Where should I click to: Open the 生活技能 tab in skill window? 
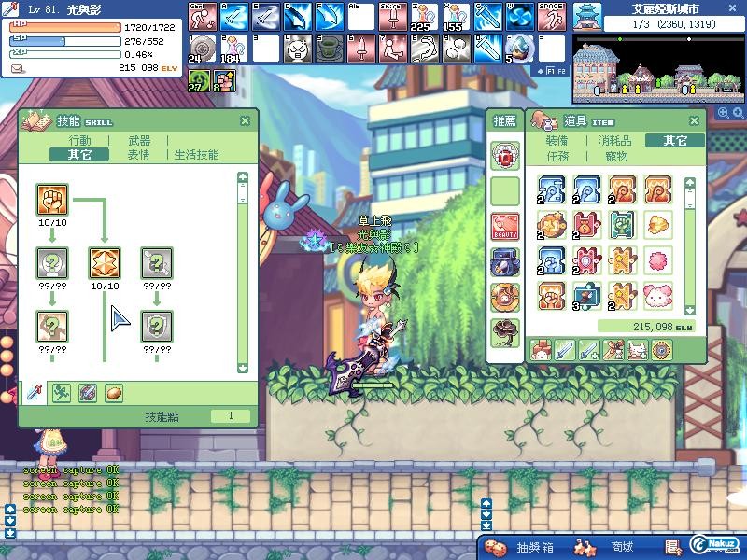point(196,155)
